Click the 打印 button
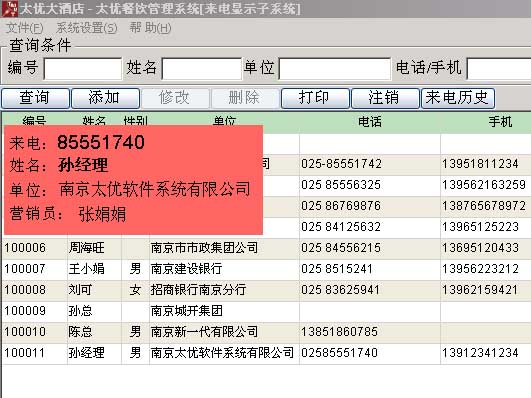 [315, 98]
